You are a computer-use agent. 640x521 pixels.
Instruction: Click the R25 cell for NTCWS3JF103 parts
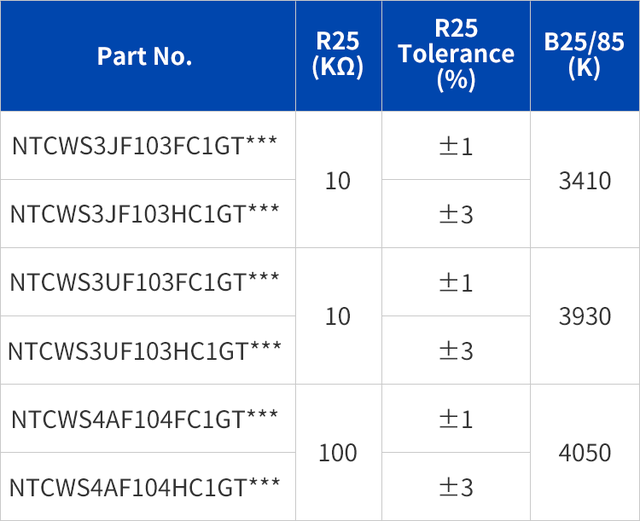(338, 180)
